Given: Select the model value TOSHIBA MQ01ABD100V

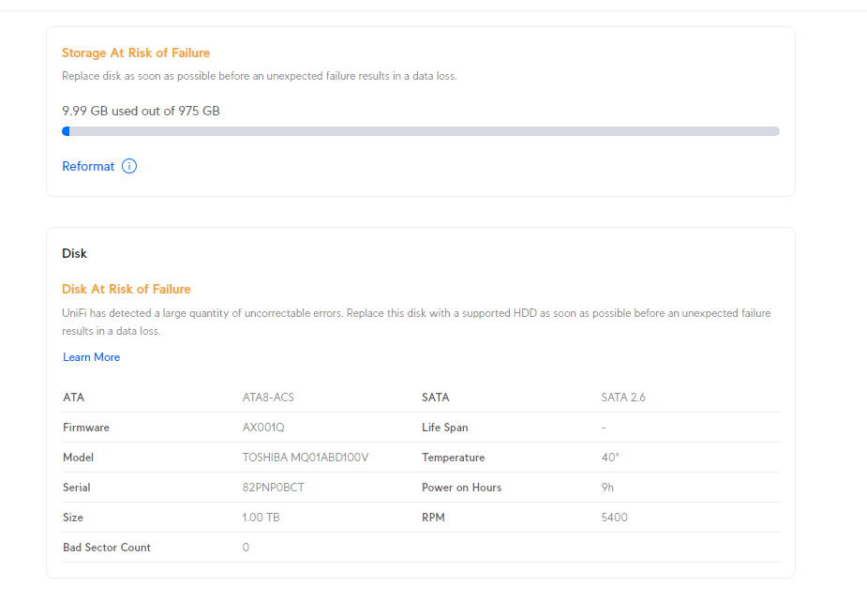Looking at the screenshot, I should (305, 458).
